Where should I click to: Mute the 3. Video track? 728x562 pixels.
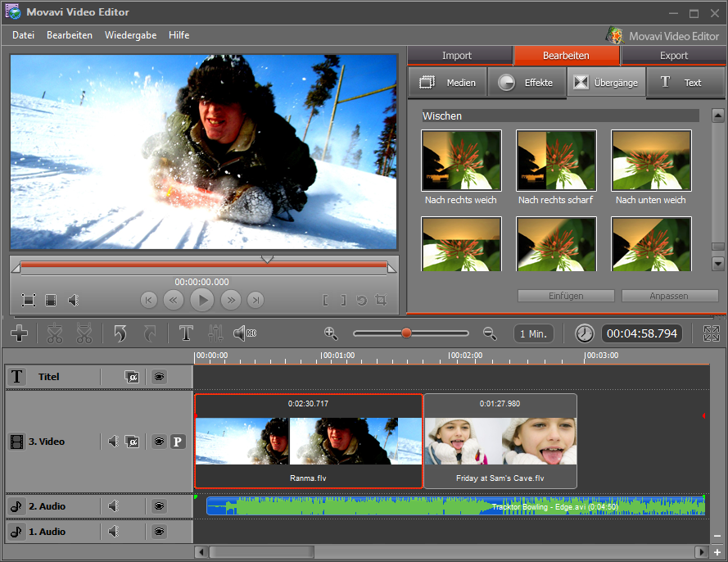(114, 442)
